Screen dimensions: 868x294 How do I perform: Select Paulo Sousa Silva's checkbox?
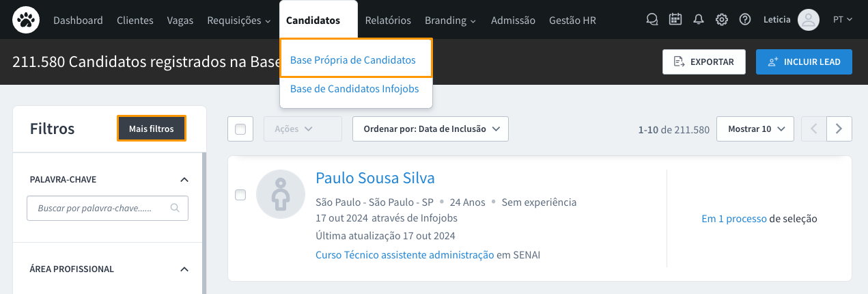point(240,195)
